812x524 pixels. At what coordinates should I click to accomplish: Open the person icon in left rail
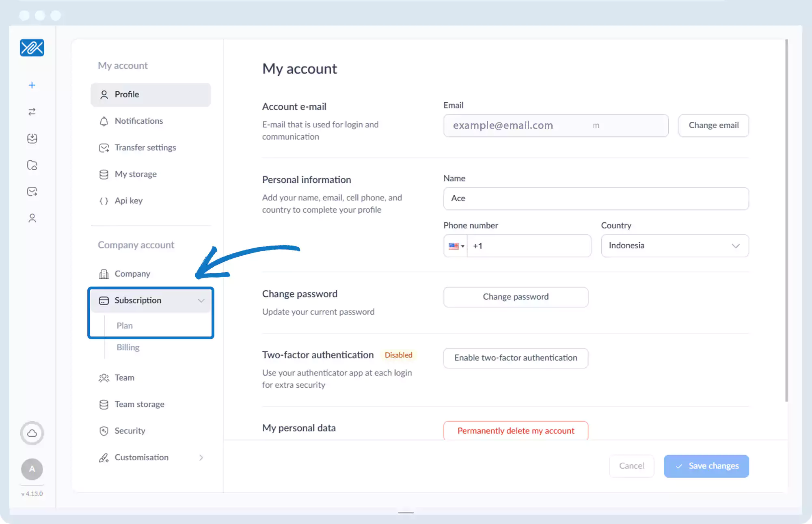coord(32,218)
